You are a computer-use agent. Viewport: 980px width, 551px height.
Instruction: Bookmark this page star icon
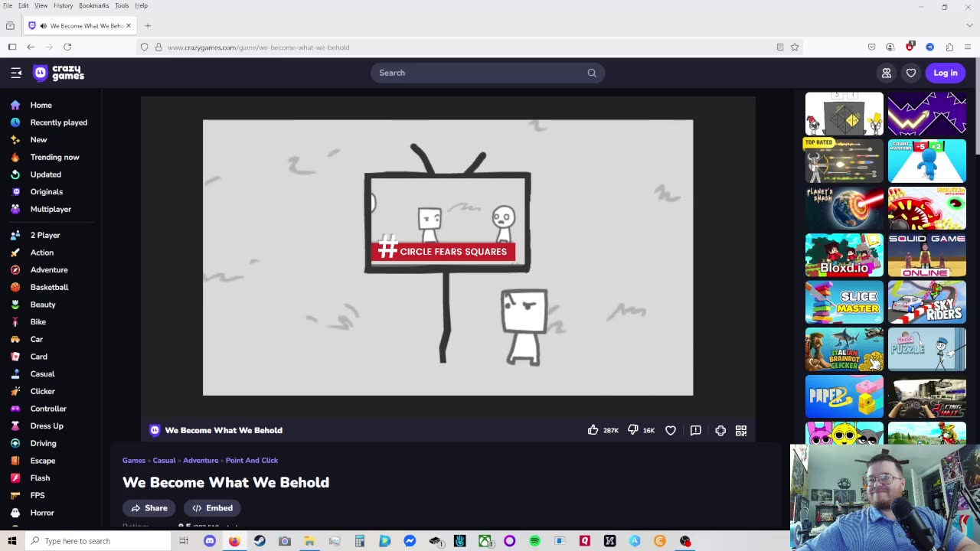(795, 47)
